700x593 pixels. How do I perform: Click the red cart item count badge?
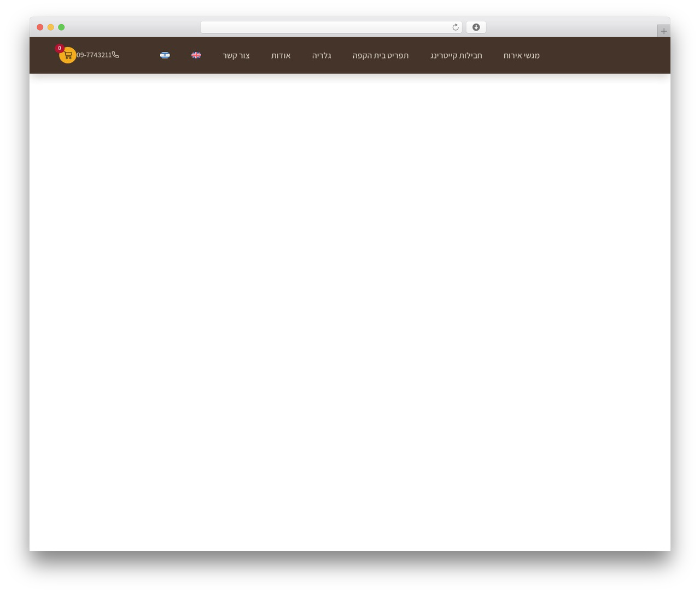point(60,48)
